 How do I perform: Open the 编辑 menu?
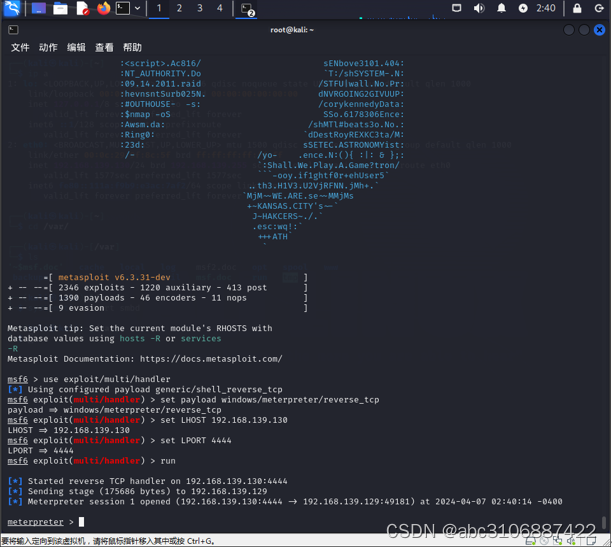click(x=76, y=48)
